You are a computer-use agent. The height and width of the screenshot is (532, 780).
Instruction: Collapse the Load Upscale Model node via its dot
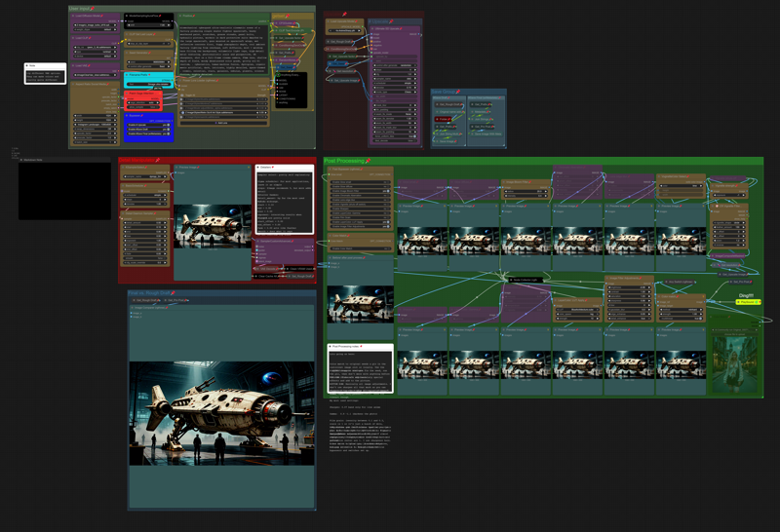(x=329, y=21)
